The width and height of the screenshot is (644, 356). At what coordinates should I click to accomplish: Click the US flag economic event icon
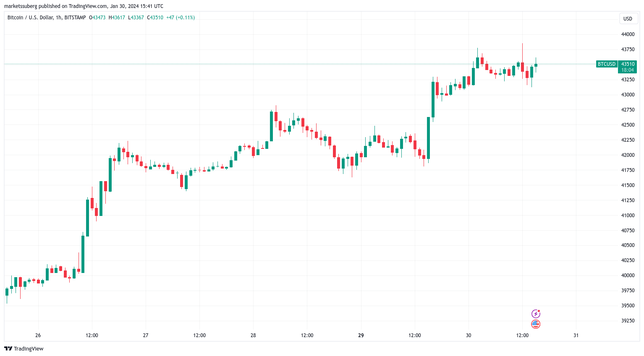pyautogui.click(x=536, y=324)
